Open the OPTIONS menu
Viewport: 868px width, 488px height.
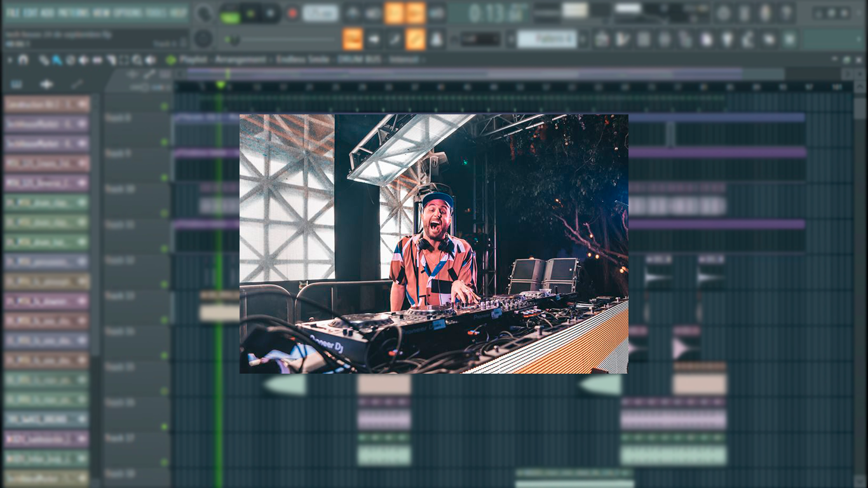tap(128, 13)
